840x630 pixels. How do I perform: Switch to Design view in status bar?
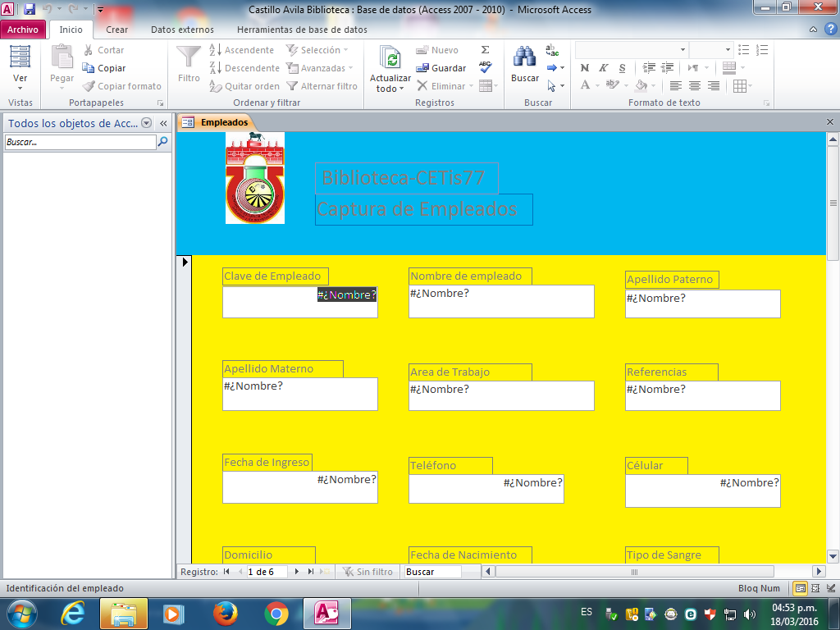click(x=831, y=588)
